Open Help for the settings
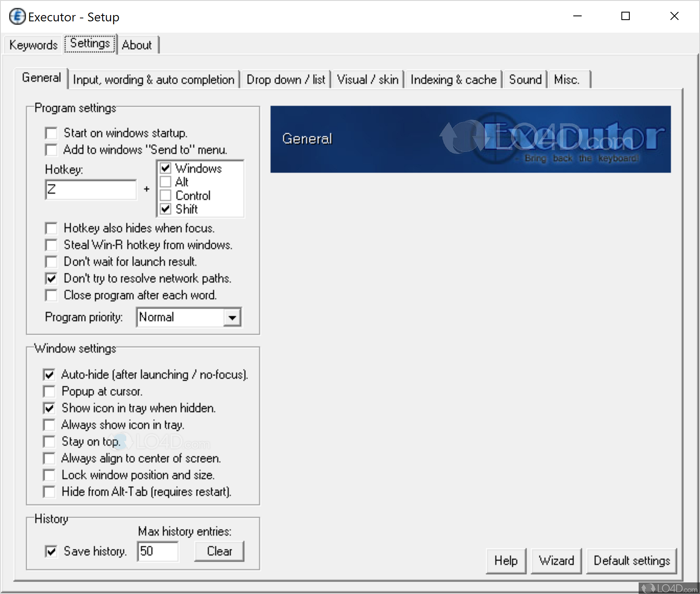The width and height of the screenshot is (700, 594). (506, 561)
